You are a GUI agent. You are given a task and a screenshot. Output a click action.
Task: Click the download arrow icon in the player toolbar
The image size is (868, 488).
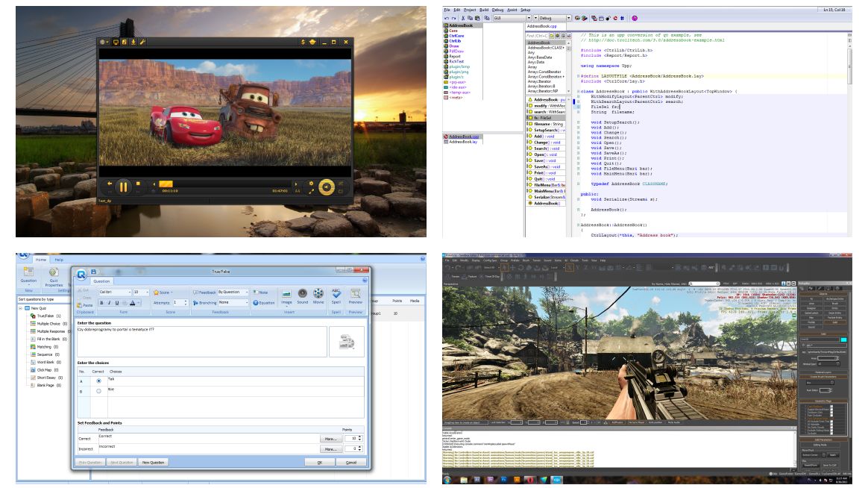click(x=133, y=43)
